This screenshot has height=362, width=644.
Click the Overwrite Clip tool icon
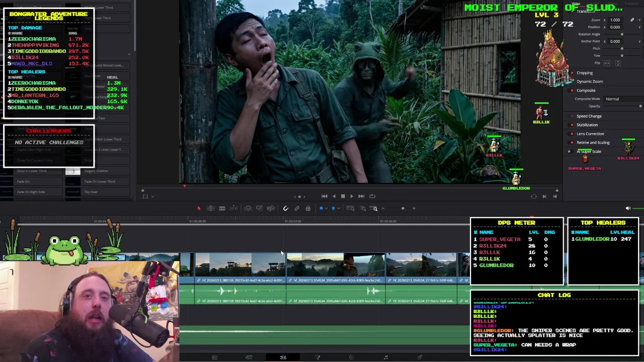coord(259,208)
